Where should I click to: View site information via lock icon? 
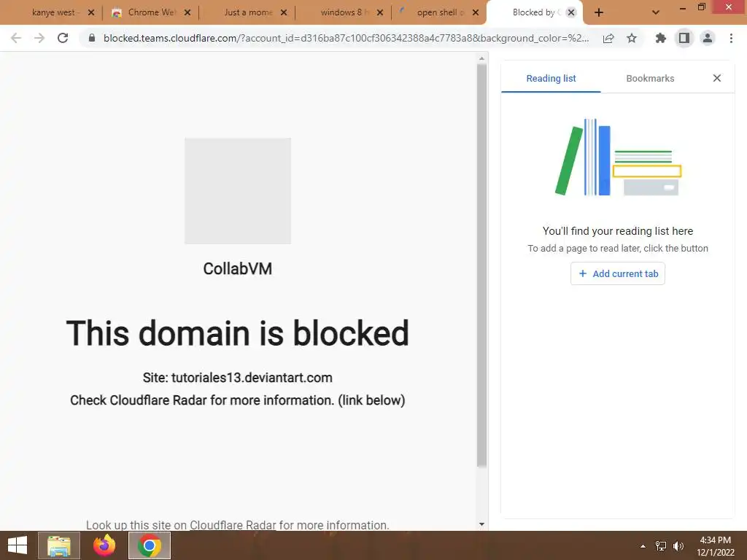[92, 38]
